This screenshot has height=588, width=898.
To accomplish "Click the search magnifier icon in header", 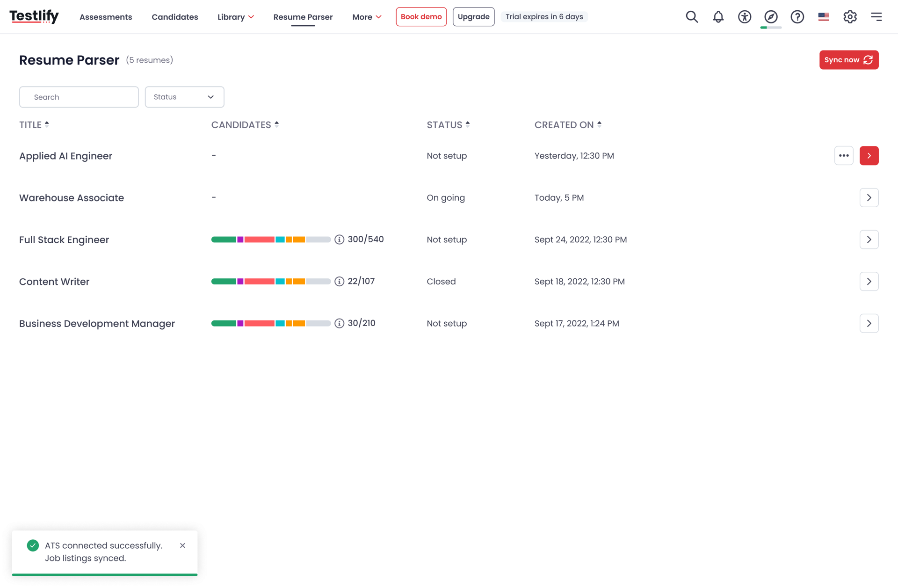I will (692, 17).
